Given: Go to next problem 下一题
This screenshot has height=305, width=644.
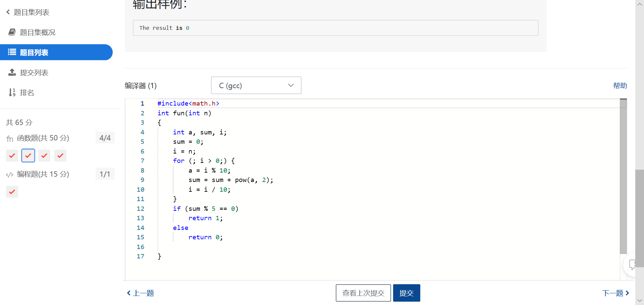Looking at the screenshot, I should (616, 293).
